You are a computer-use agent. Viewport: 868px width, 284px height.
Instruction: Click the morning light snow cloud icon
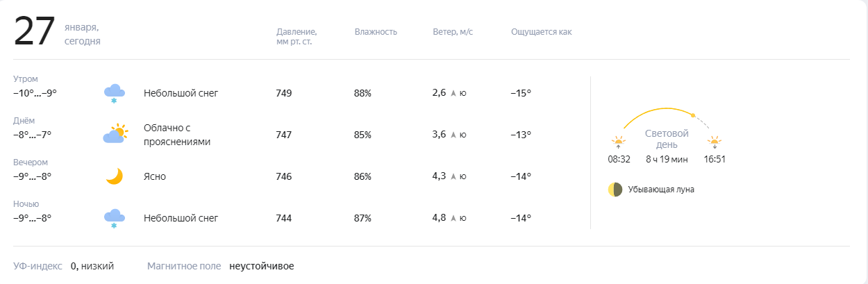click(114, 92)
